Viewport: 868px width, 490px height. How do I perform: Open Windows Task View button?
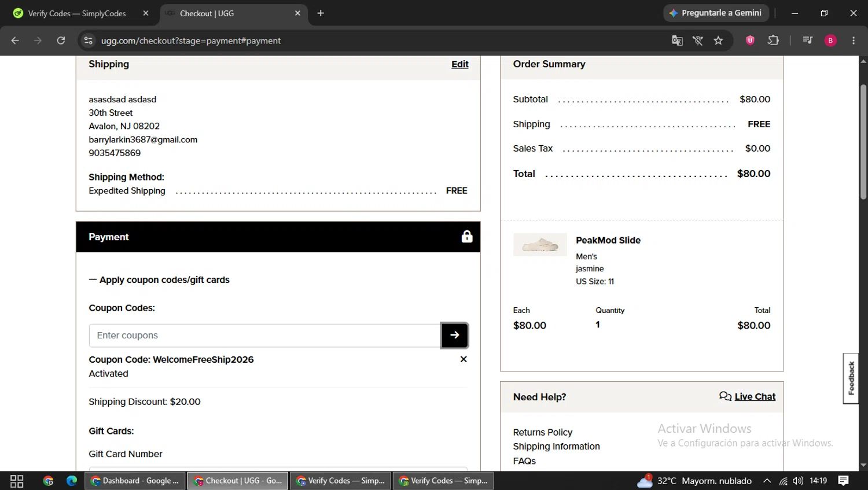tap(17, 481)
